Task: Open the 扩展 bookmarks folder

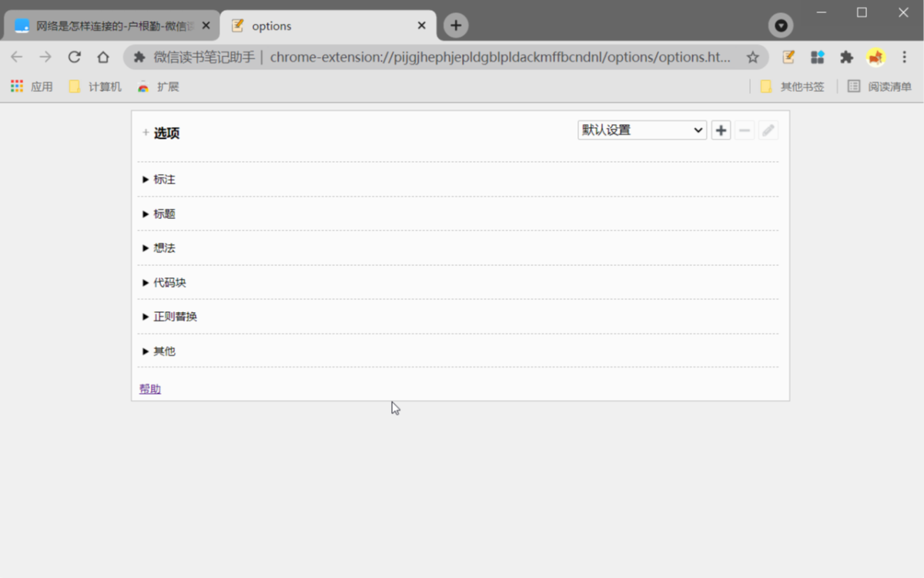Action: point(159,86)
